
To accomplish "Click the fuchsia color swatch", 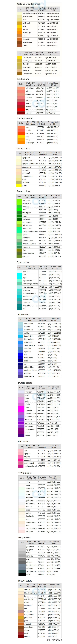I will (x=21, y=407).
